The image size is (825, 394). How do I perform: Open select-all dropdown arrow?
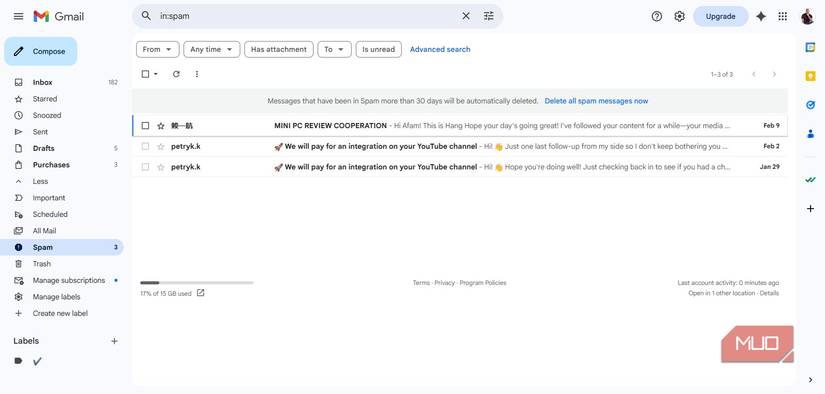pos(156,74)
